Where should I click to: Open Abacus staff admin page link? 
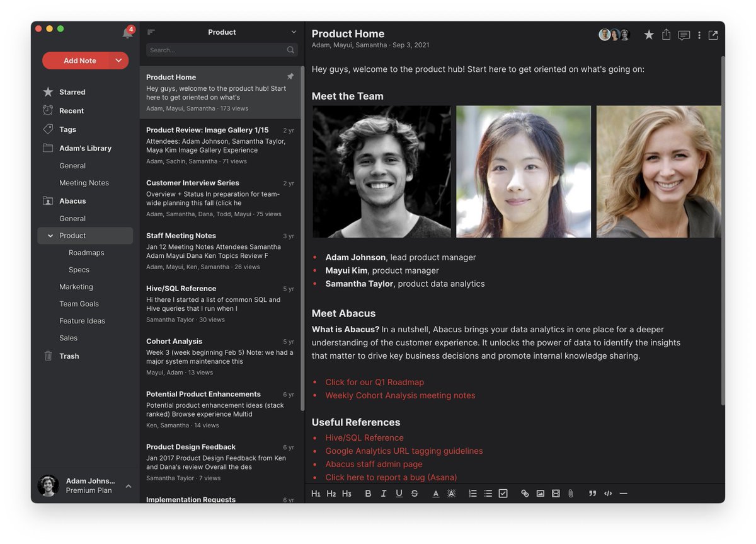pos(374,464)
